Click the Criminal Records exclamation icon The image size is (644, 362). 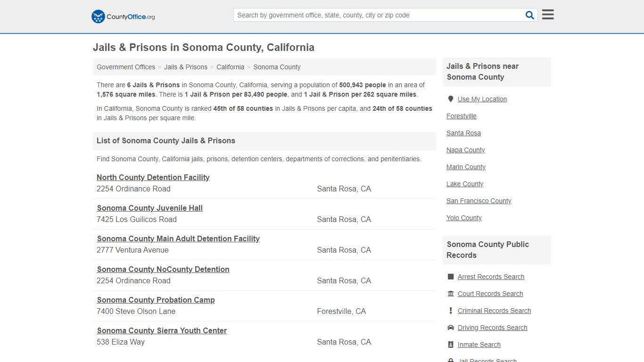coord(451,311)
